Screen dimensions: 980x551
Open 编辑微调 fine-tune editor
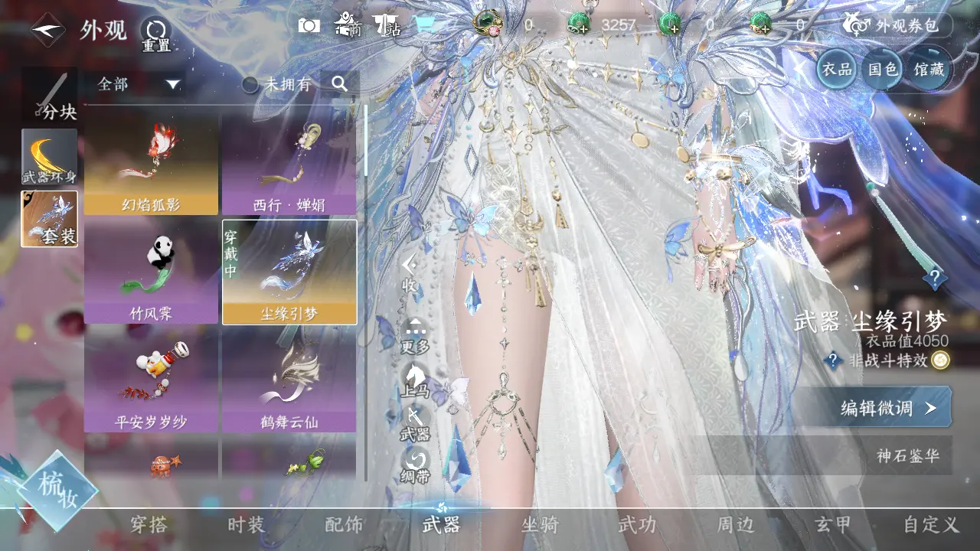point(877,408)
